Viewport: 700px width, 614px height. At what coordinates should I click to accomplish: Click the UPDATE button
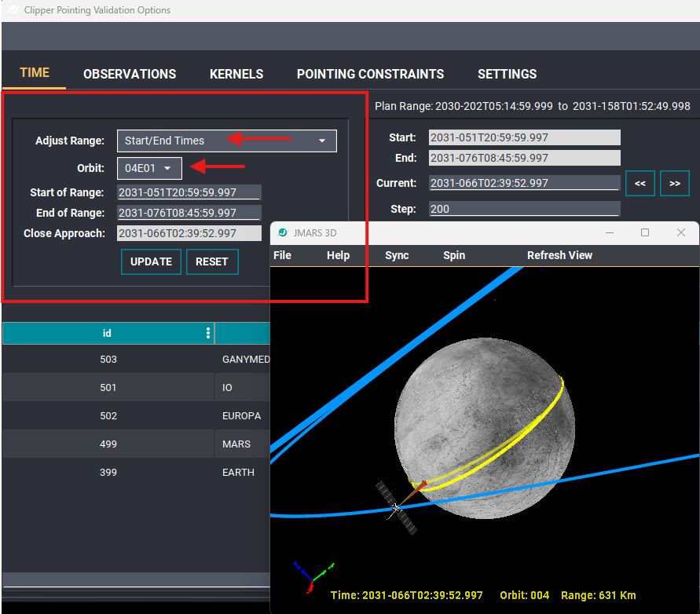(151, 261)
